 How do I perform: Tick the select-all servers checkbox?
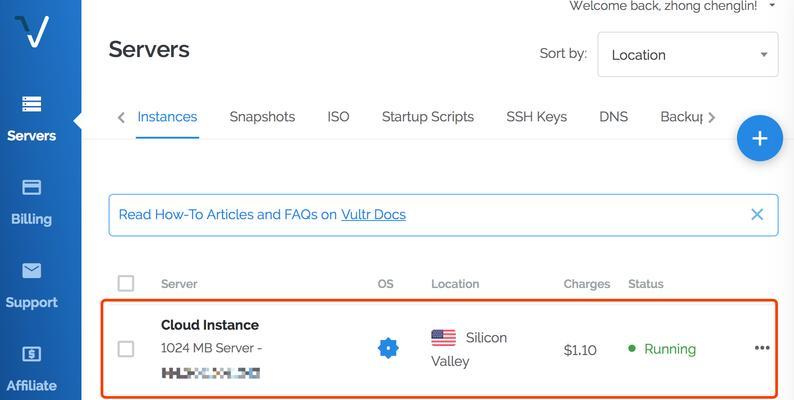pyautogui.click(x=126, y=283)
